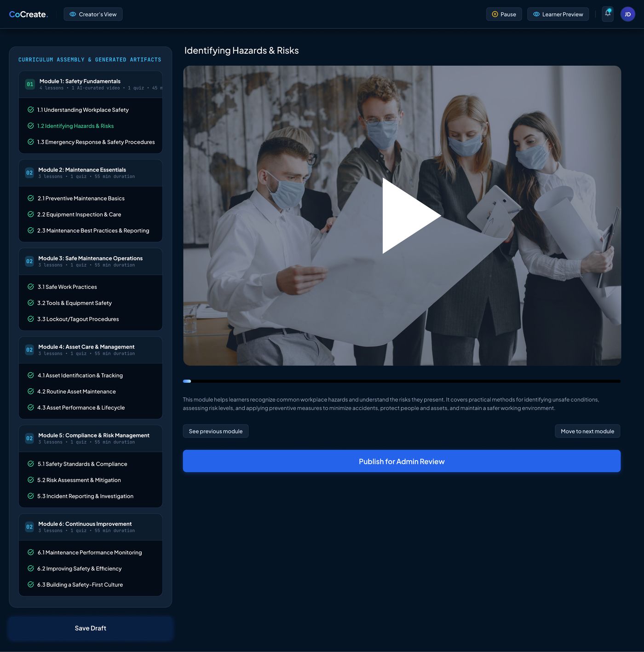Click the Module 4 number badge

tap(29, 350)
